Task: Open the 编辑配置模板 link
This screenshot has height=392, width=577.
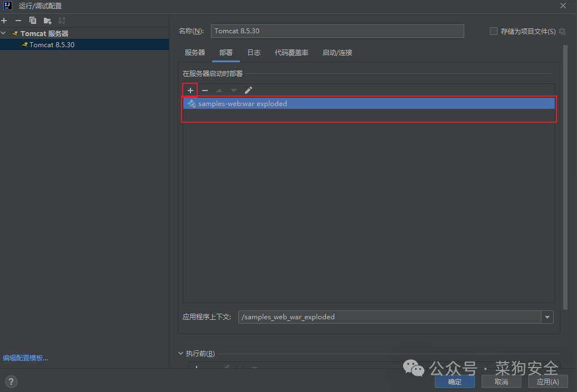Action: pos(26,358)
